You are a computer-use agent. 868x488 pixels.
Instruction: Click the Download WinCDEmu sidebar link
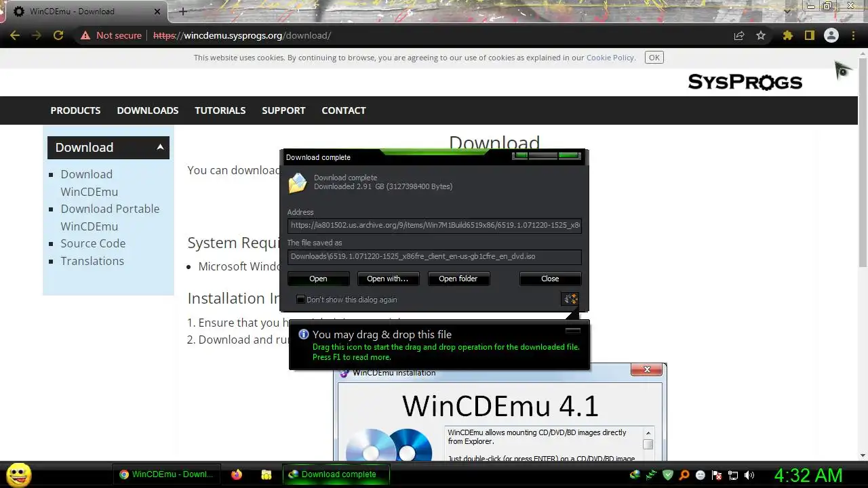90,183
